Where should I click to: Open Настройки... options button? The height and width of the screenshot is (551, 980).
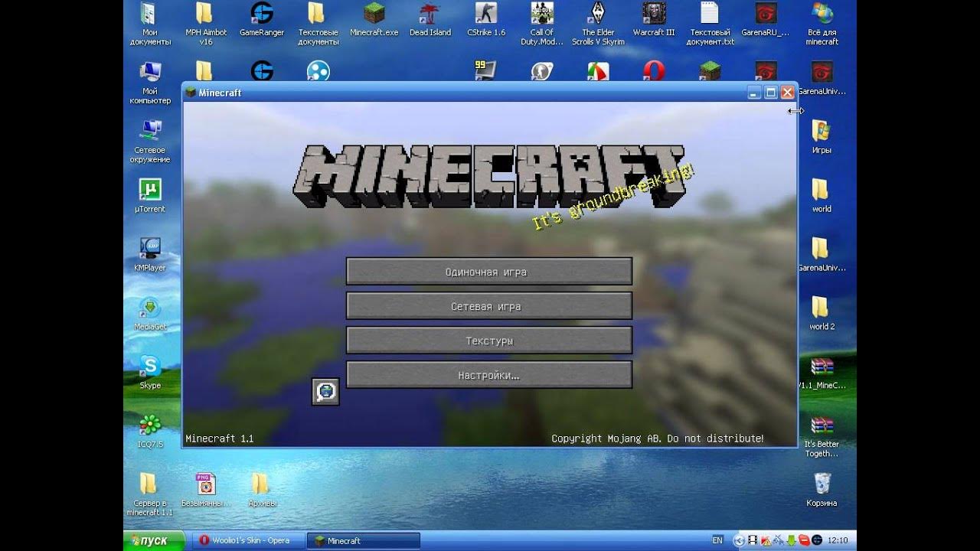point(489,375)
